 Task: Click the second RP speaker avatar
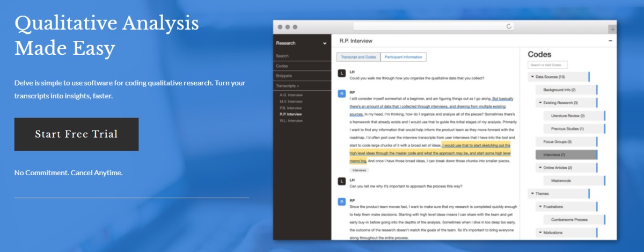[341, 202]
